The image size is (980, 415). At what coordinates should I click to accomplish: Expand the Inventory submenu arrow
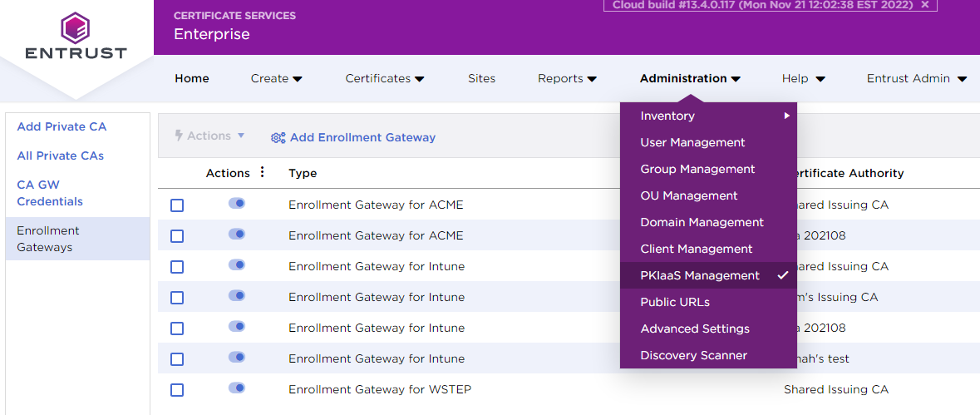[x=786, y=116]
